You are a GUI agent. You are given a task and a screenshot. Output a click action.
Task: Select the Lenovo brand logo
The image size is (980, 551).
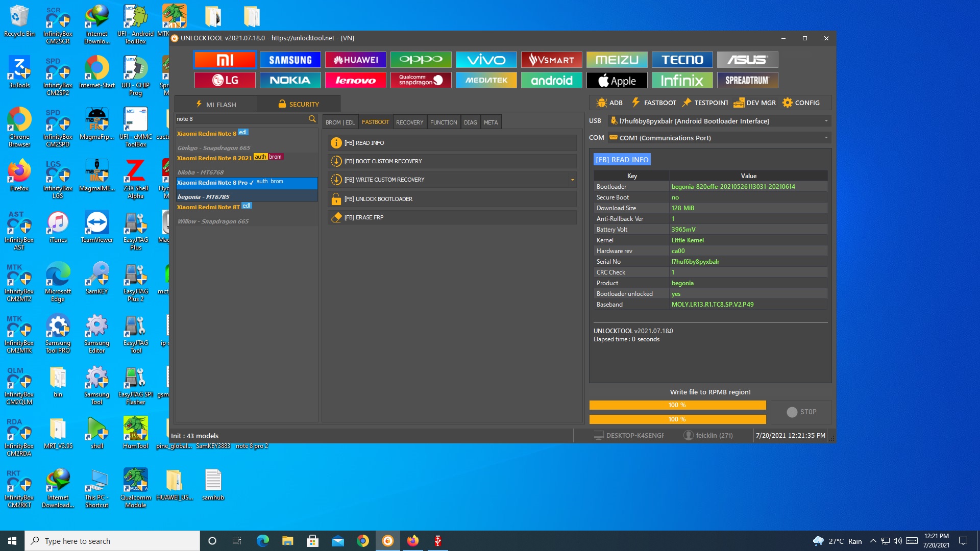[x=355, y=80]
